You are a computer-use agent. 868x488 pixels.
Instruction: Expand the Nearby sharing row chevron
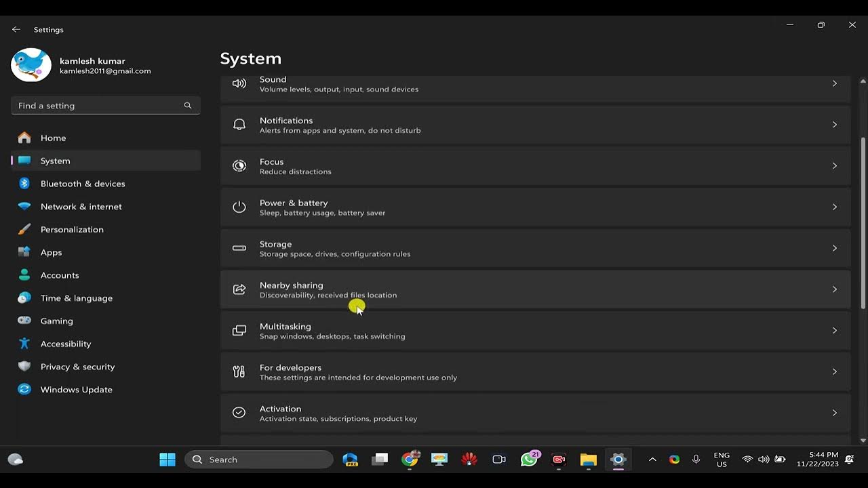835,289
